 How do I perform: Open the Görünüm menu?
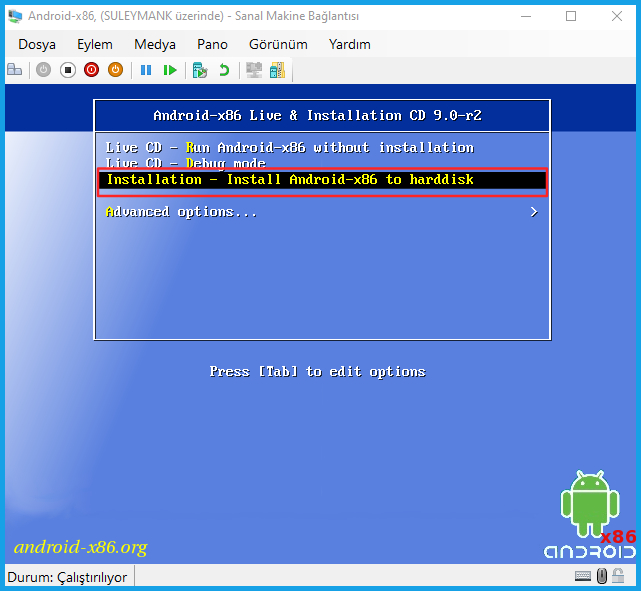tap(278, 44)
